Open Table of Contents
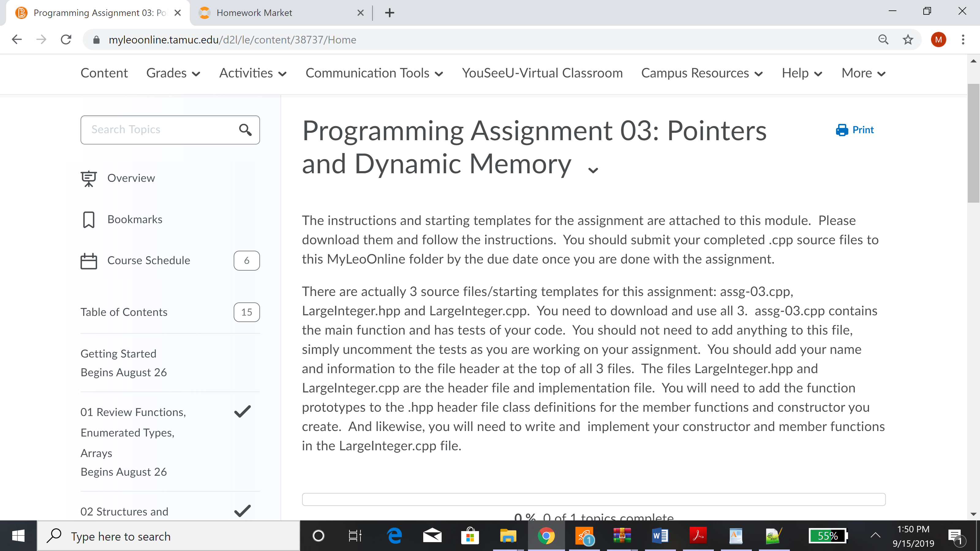 click(x=124, y=313)
